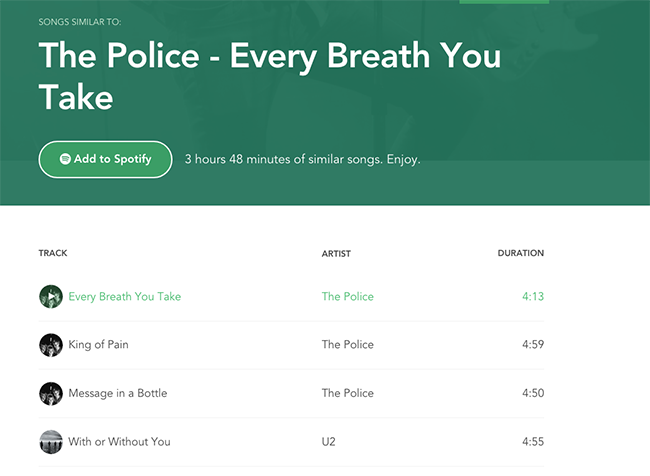Select the King of Pain track title

pyautogui.click(x=98, y=345)
